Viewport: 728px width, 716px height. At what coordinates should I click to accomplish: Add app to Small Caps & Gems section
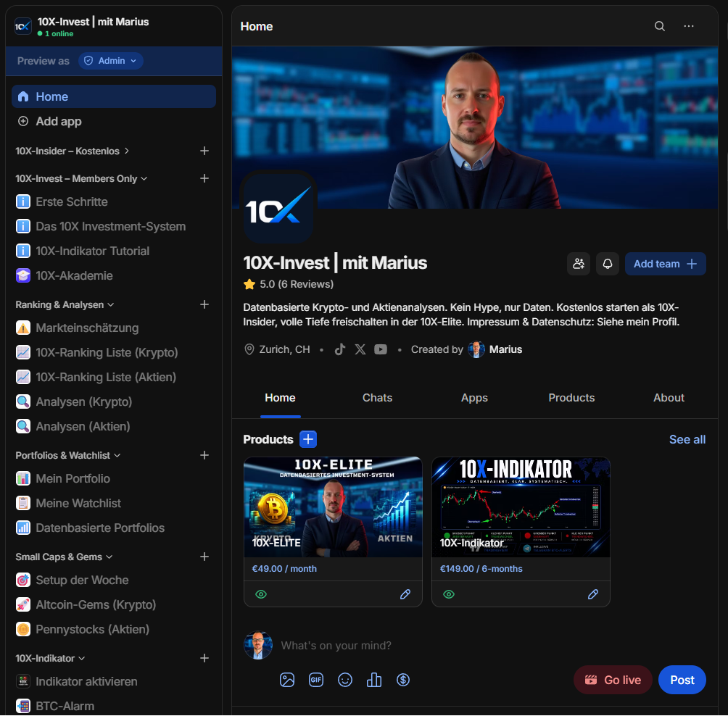click(204, 557)
